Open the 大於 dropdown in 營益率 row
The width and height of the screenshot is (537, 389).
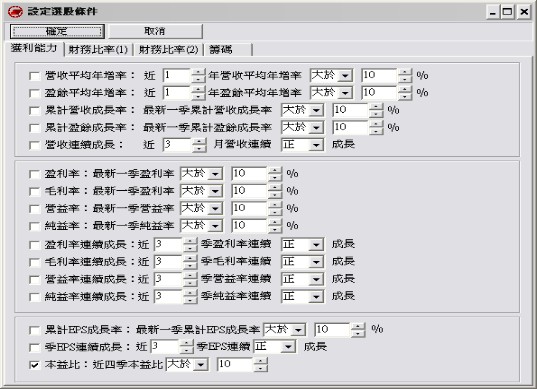coord(201,209)
